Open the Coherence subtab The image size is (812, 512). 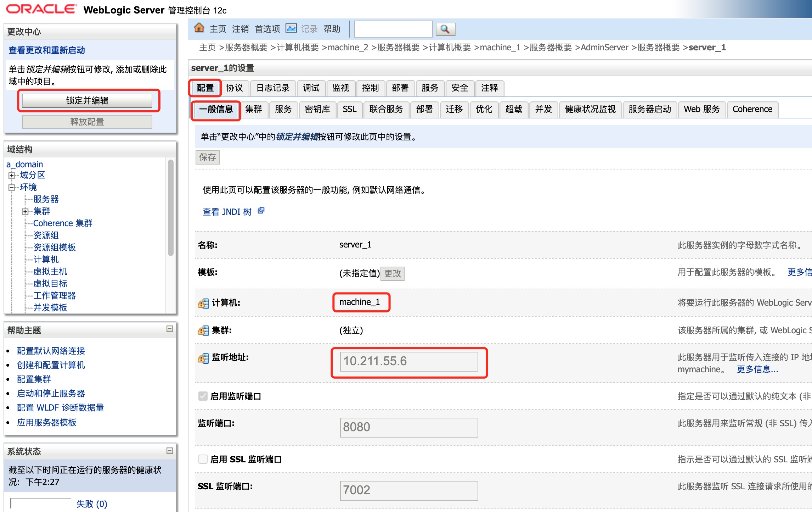coord(752,109)
